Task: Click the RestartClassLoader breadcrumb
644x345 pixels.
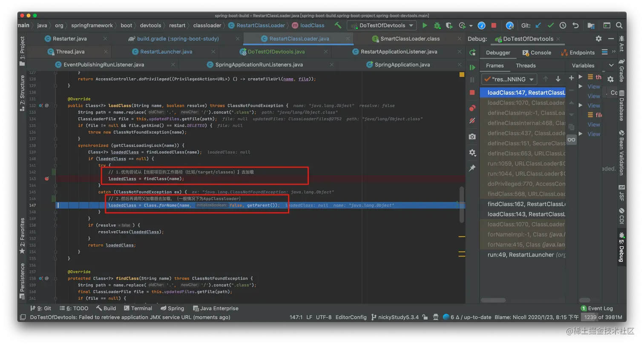Action: coord(256,25)
